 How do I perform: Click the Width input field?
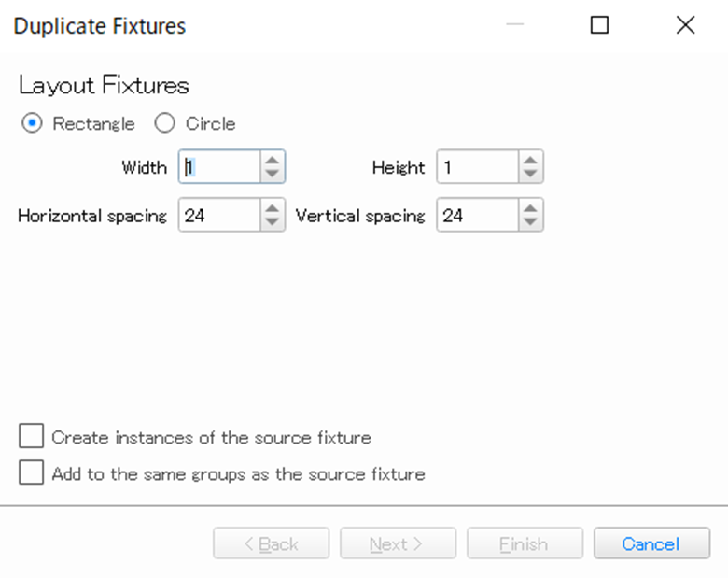click(220, 168)
